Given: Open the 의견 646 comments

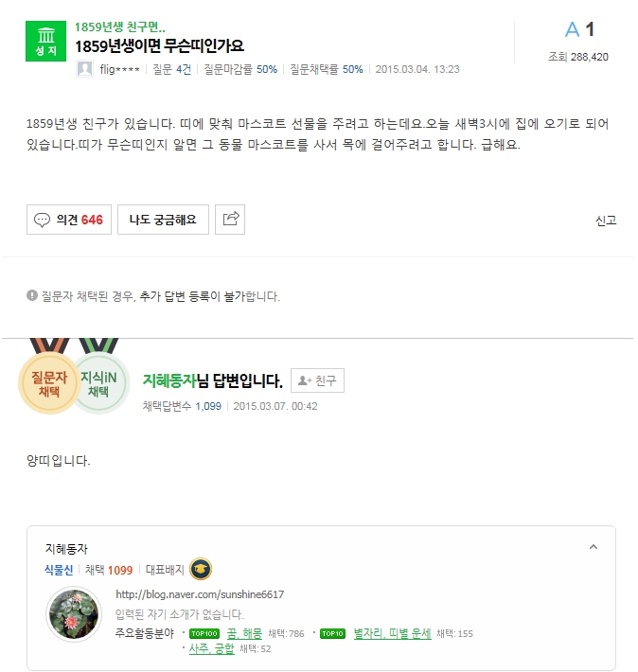Looking at the screenshot, I should [x=69, y=220].
